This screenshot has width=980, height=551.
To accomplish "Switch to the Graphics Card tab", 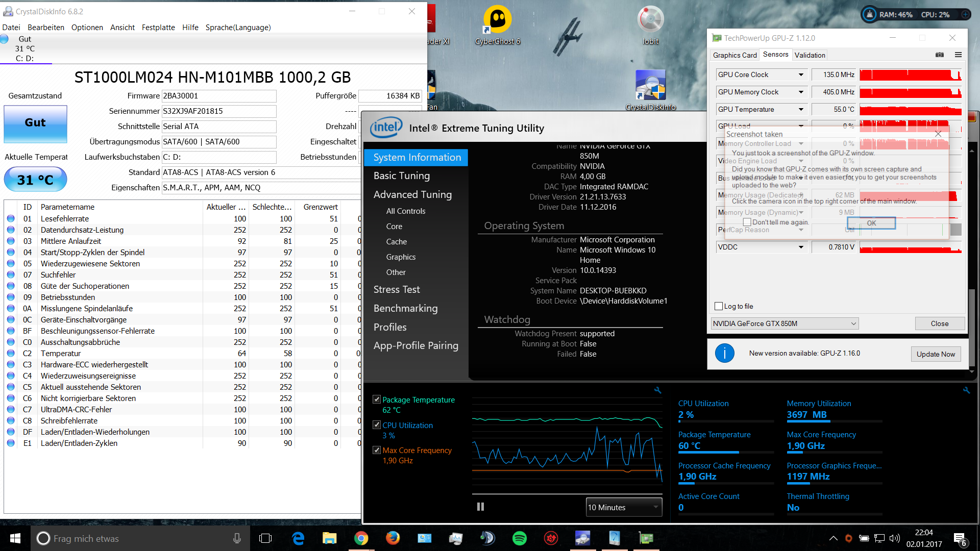I will click(734, 55).
